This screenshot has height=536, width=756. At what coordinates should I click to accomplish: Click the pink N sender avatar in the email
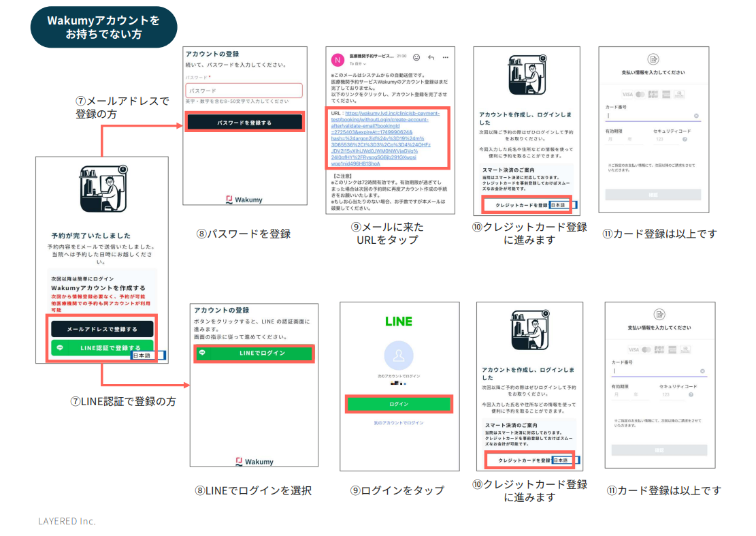tap(338, 61)
